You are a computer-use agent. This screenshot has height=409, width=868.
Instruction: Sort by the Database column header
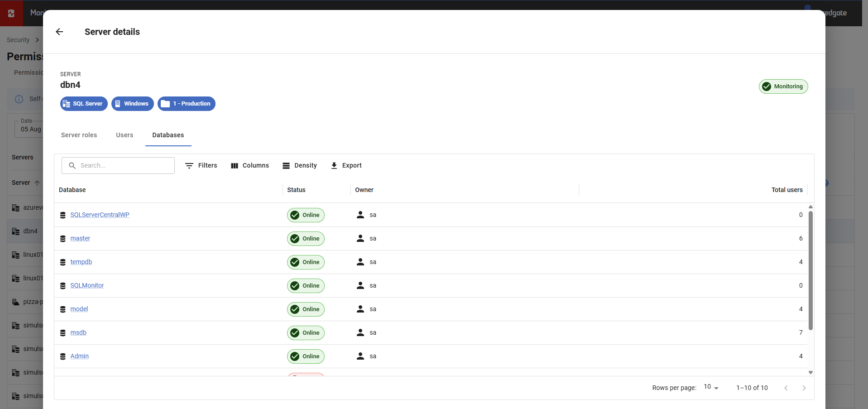[72, 190]
